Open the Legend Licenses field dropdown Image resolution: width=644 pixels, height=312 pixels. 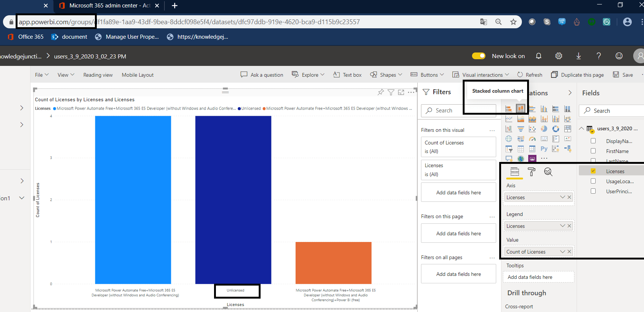pos(562,226)
